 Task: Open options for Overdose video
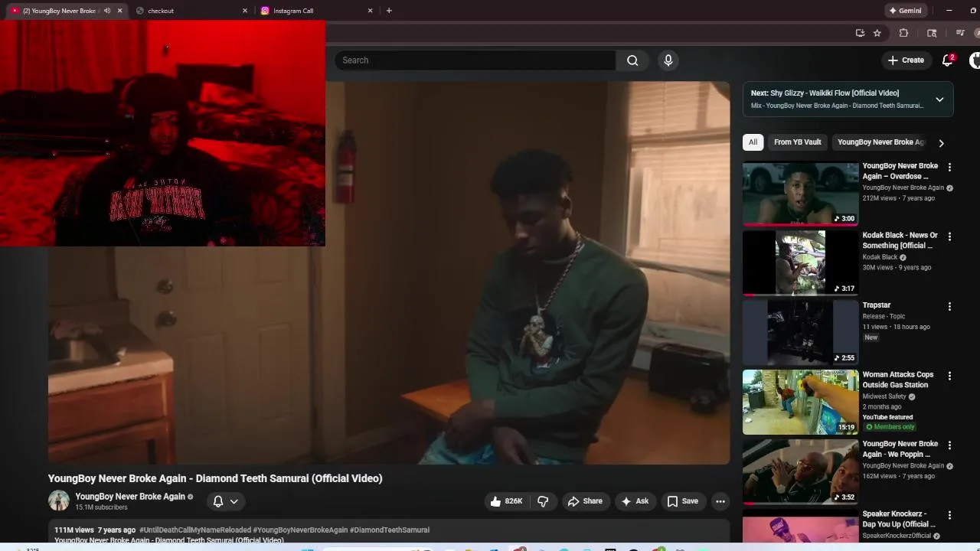tap(949, 167)
